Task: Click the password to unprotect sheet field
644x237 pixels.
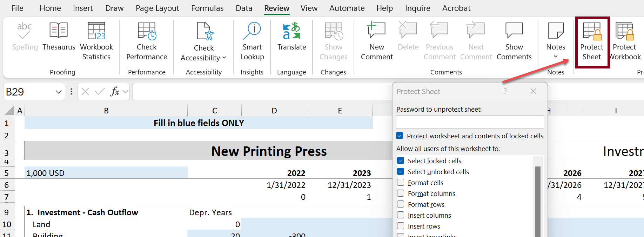Action: (x=470, y=122)
